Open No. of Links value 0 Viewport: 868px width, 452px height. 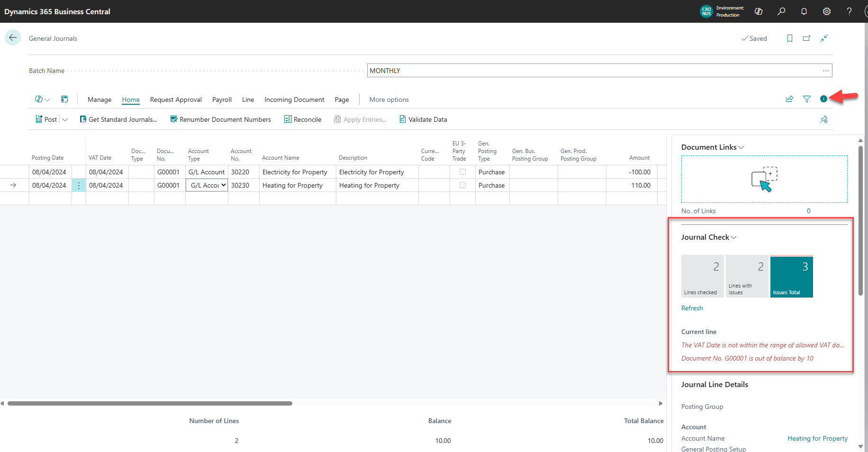pos(809,211)
